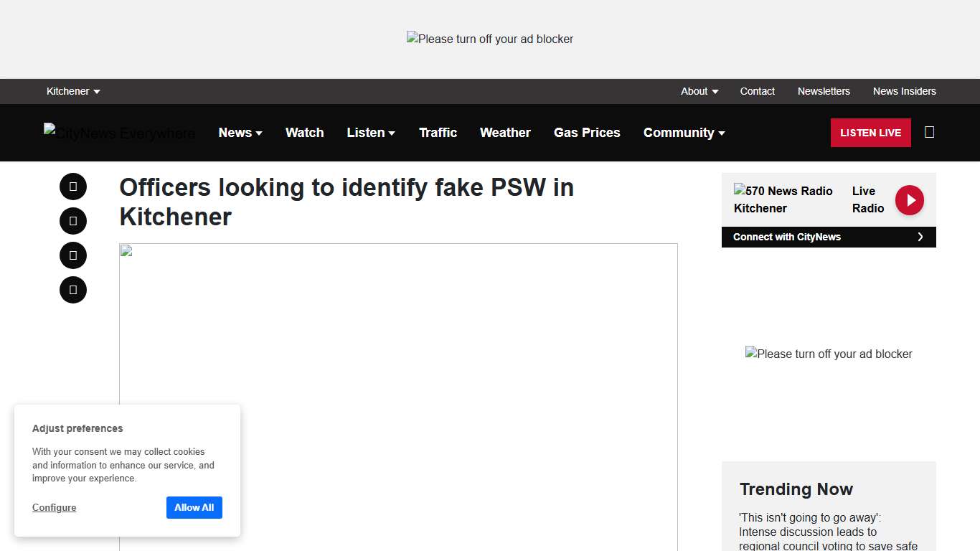Select the Gas Prices menu item
980x551 pixels.
tap(587, 132)
